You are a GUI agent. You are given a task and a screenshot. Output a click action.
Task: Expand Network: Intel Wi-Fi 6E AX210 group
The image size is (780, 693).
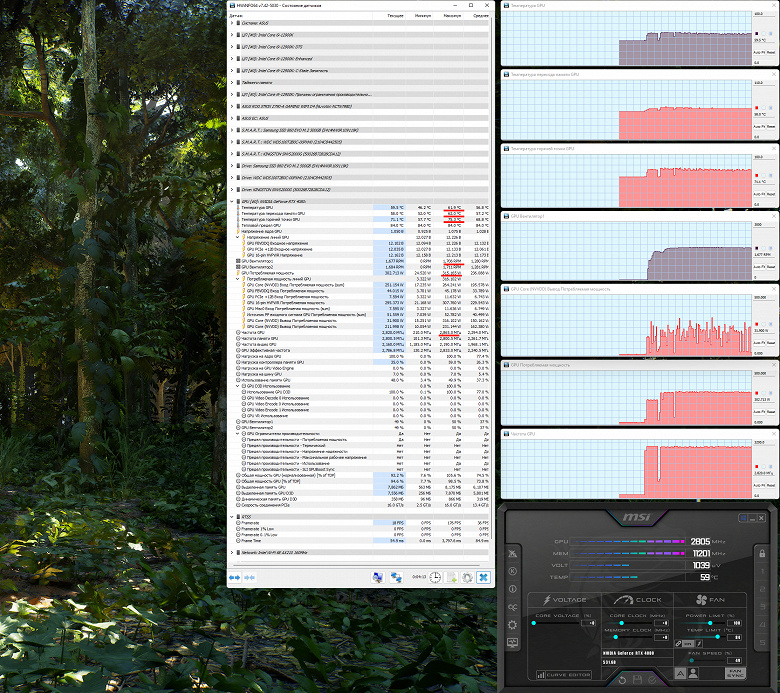click(232, 553)
